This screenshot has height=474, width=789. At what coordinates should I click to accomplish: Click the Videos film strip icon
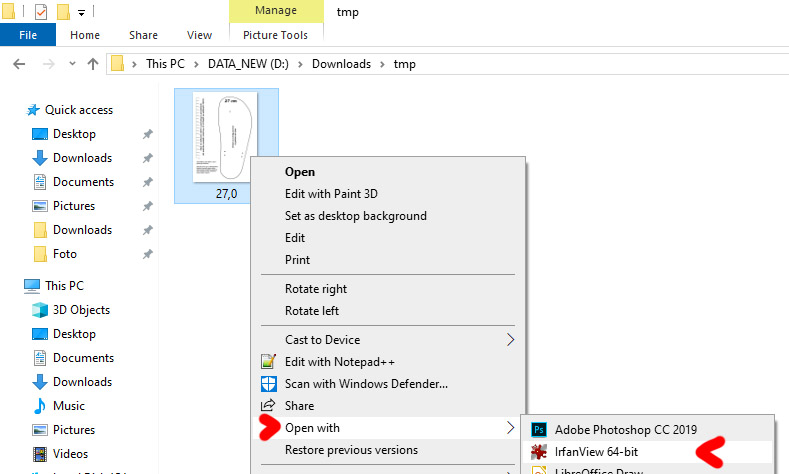[x=40, y=454]
